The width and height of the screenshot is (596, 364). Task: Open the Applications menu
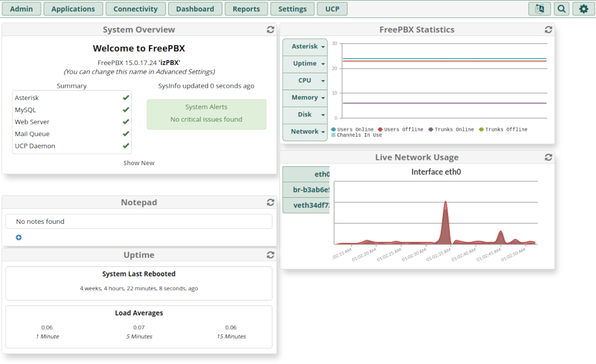pos(73,9)
